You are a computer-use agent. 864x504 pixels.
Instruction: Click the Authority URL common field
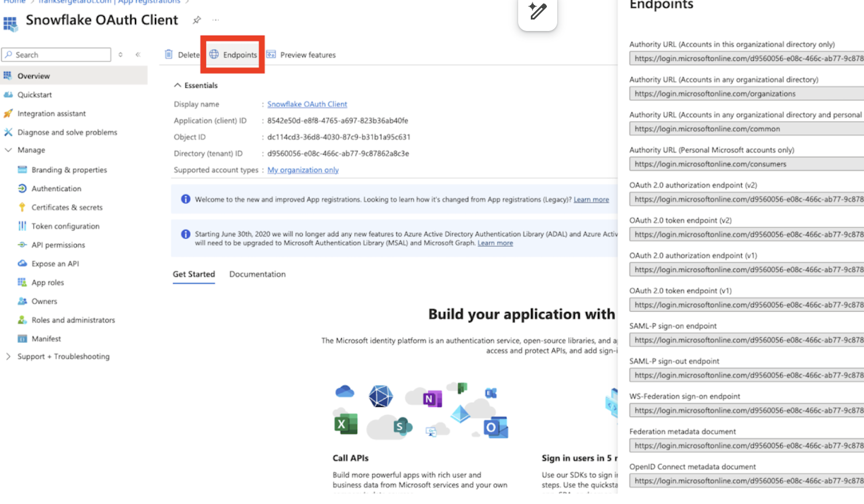[x=746, y=129]
